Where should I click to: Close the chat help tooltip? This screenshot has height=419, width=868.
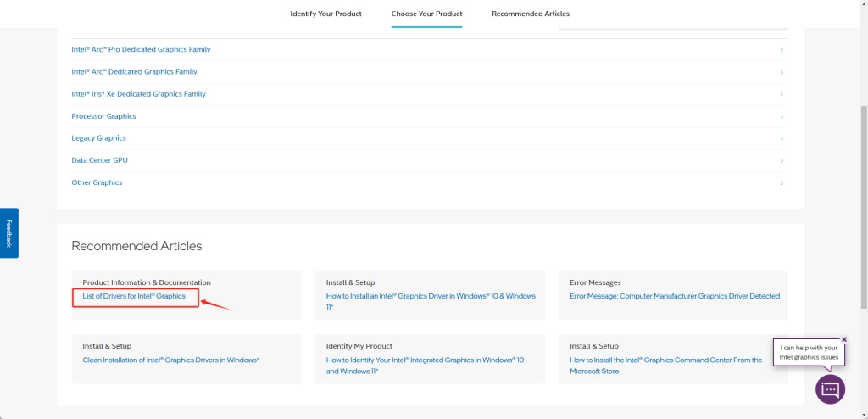(x=843, y=339)
